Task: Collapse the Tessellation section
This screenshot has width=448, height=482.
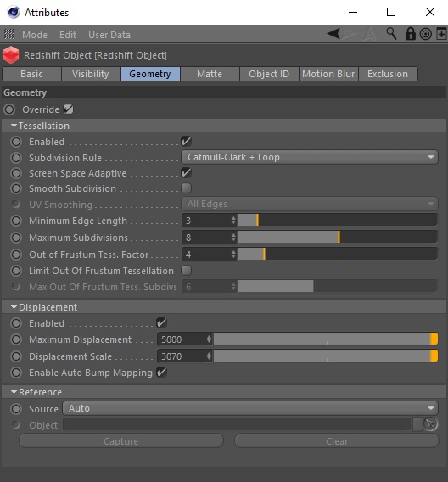Action: tap(14, 126)
